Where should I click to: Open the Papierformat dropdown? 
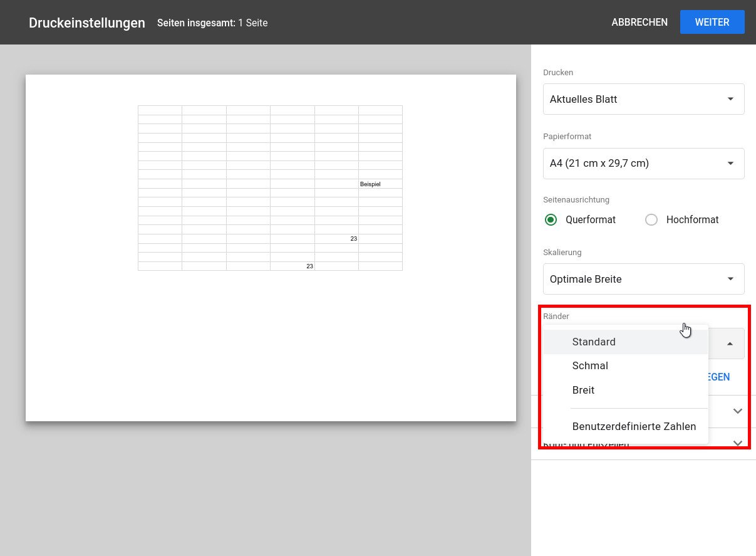(643, 163)
